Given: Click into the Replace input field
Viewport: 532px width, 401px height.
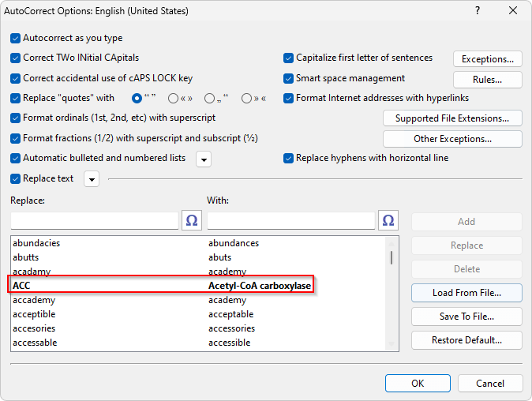Looking at the screenshot, I should (94, 221).
